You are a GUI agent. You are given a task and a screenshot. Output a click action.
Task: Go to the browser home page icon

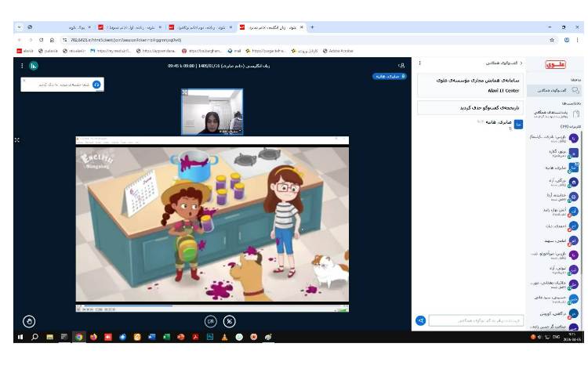pyautogui.click(x=52, y=40)
